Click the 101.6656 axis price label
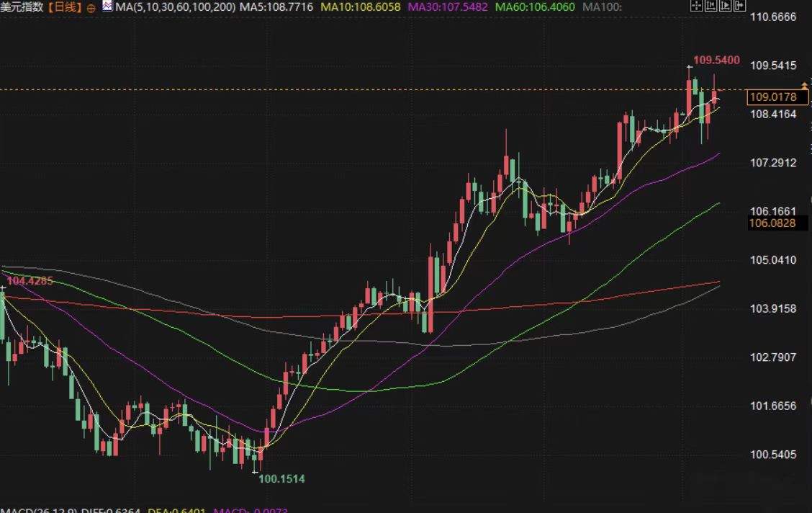The height and width of the screenshot is (513, 812). pos(773,406)
